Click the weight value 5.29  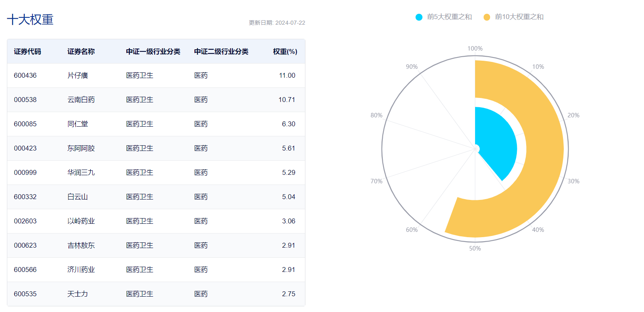289,172
